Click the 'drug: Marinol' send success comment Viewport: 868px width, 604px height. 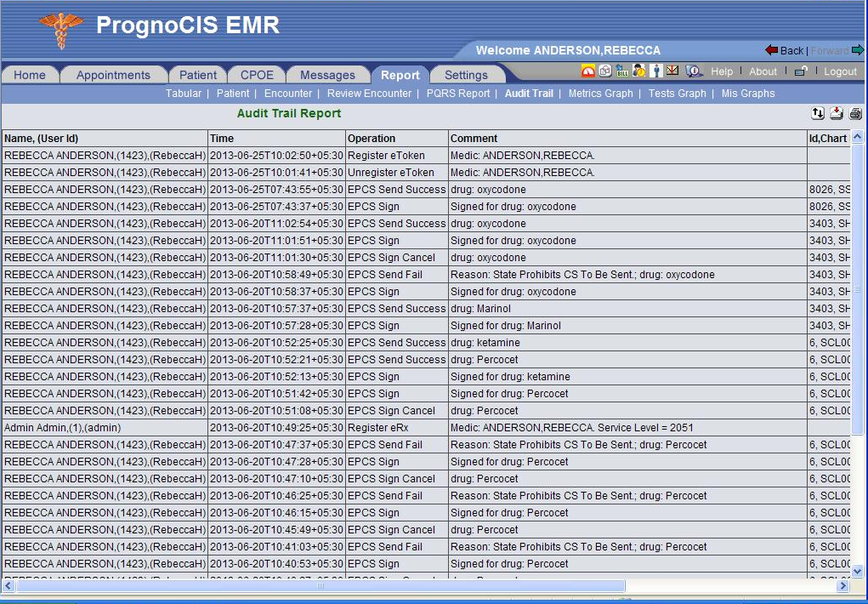tap(627, 308)
